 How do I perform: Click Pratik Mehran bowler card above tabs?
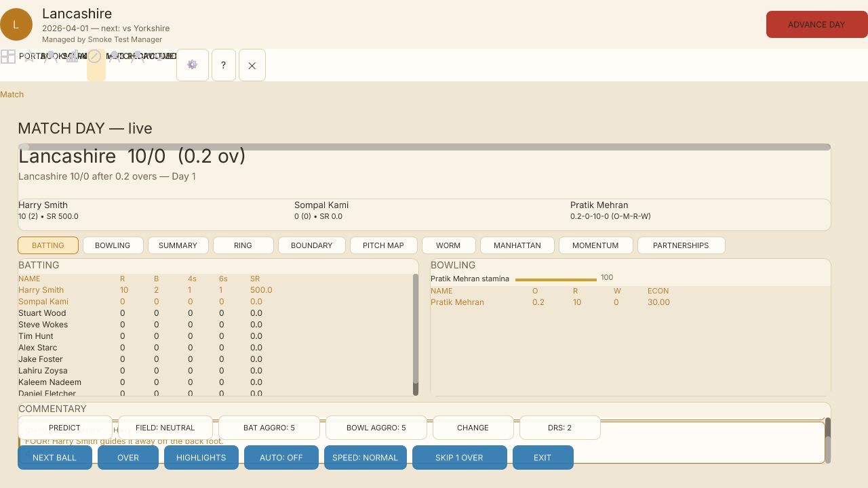click(x=700, y=210)
